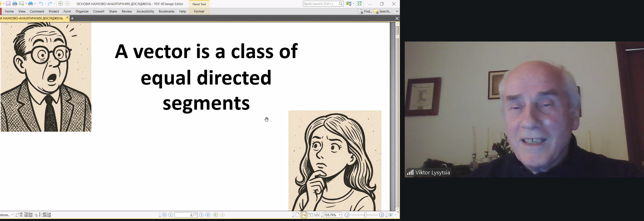Go to the first page
This screenshot has height=221, width=644.
point(164,215)
